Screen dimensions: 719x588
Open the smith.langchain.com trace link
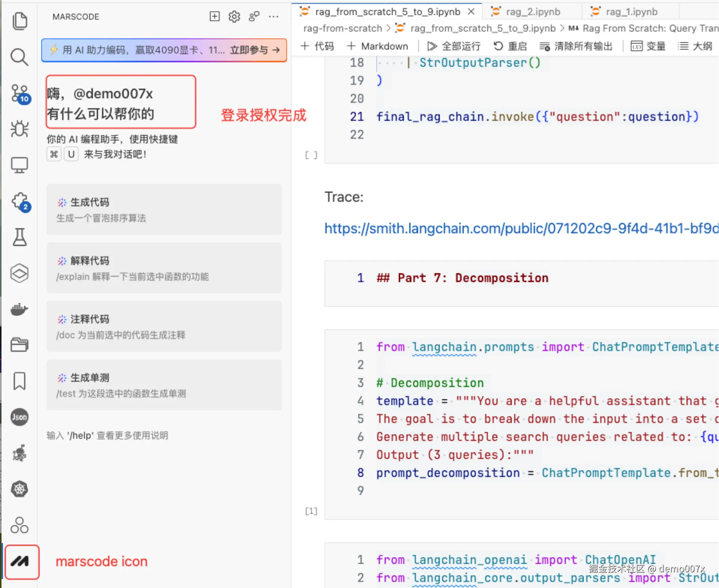[x=521, y=228]
